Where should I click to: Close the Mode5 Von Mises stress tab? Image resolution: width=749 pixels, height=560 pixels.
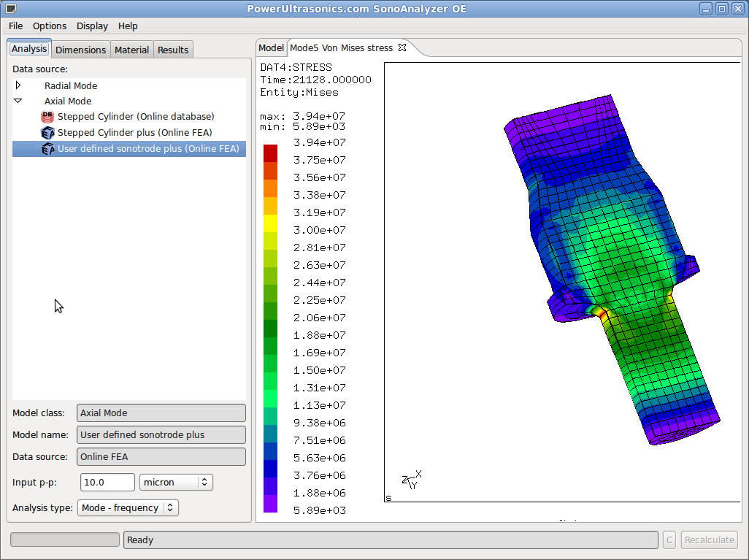(402, 47)
